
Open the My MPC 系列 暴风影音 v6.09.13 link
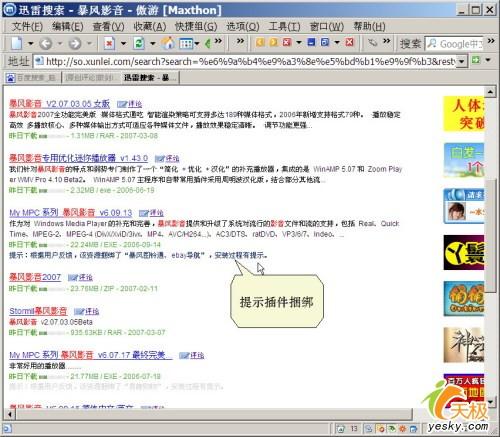pos(71,213)
